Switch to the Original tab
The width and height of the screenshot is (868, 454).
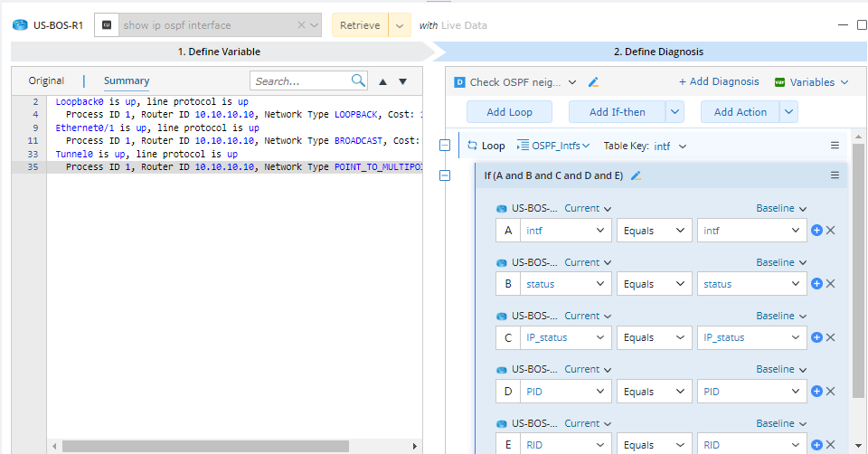[x=46, y=80]
